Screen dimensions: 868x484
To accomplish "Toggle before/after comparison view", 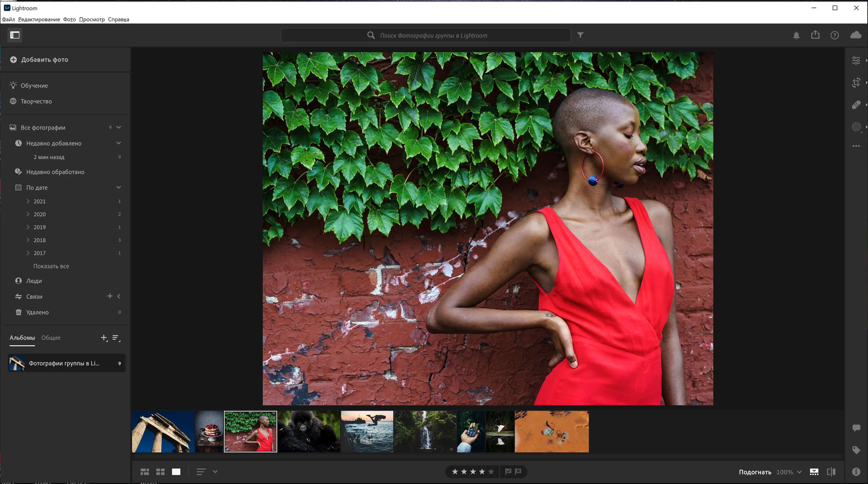I will tap(831, 472).
